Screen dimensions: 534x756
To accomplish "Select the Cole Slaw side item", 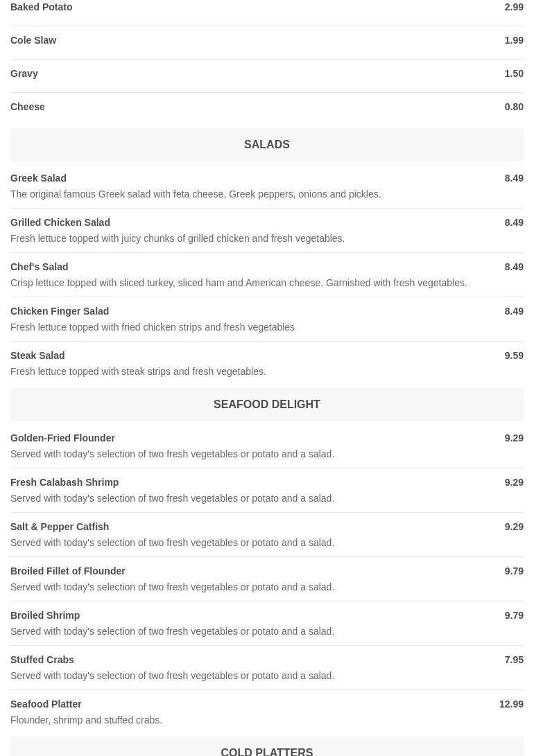I will coord(33,40).
